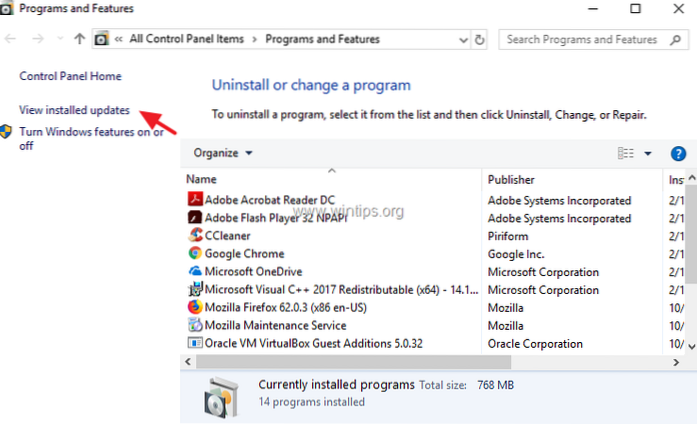Expand the address bar history dropdown
This screenshot has width=697, height=424.
pos(462,40)
